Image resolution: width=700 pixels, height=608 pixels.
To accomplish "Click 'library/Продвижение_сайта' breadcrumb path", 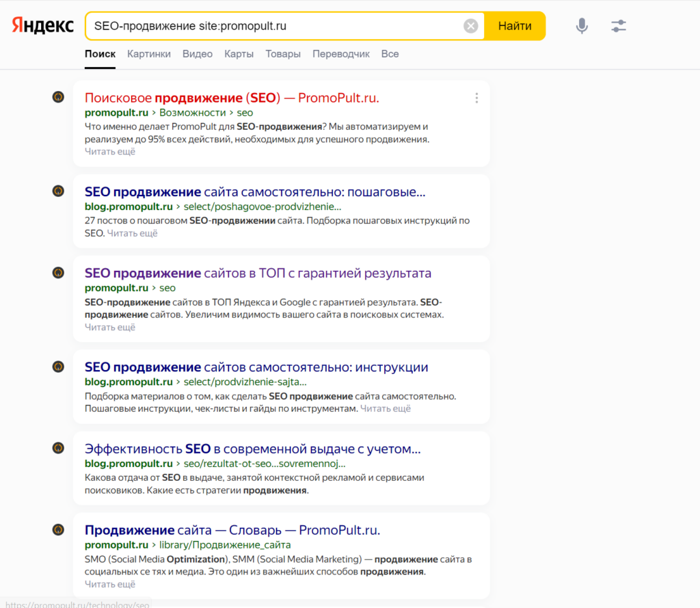I will click(x=225, y=545).
